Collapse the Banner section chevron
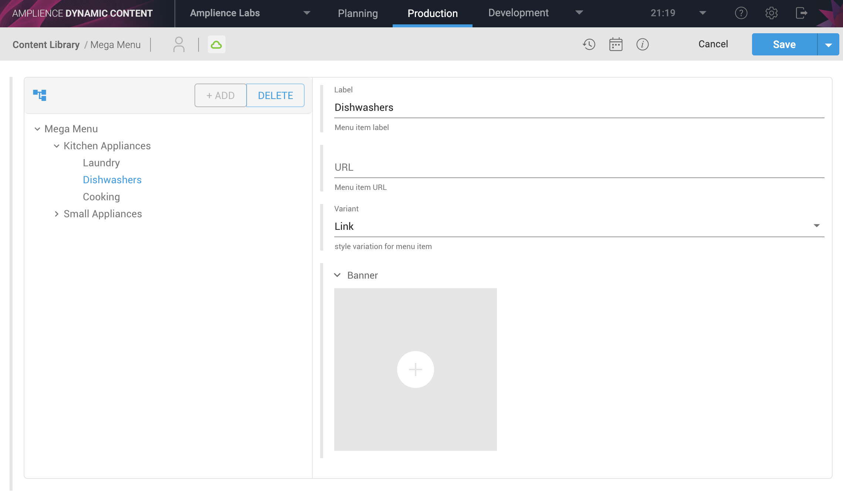Screen dimensions: 843x504 [337, 275]
